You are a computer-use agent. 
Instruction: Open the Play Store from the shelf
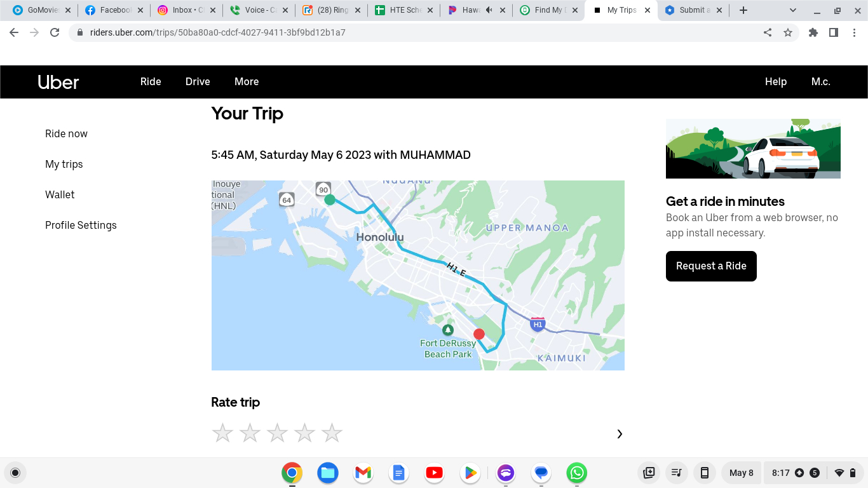coord(470,473)
